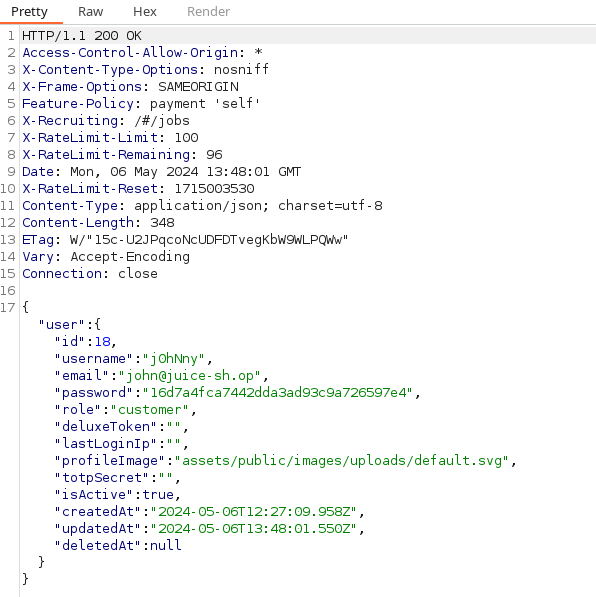Select the id value 18
The height and width of the screenshot is (597, 596).
[102, 342]
